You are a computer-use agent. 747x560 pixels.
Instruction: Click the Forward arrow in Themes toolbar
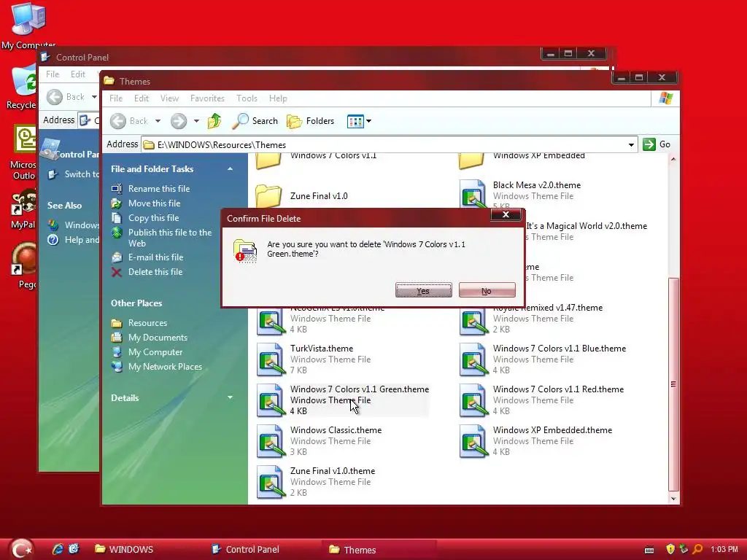click(x=179, y=121)
